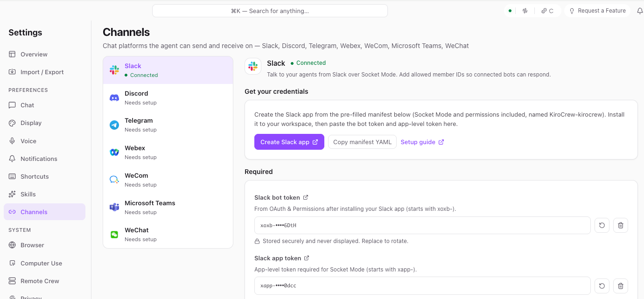Click the Import / Export download icon
644x299 pixels.
tap(12, 72)
